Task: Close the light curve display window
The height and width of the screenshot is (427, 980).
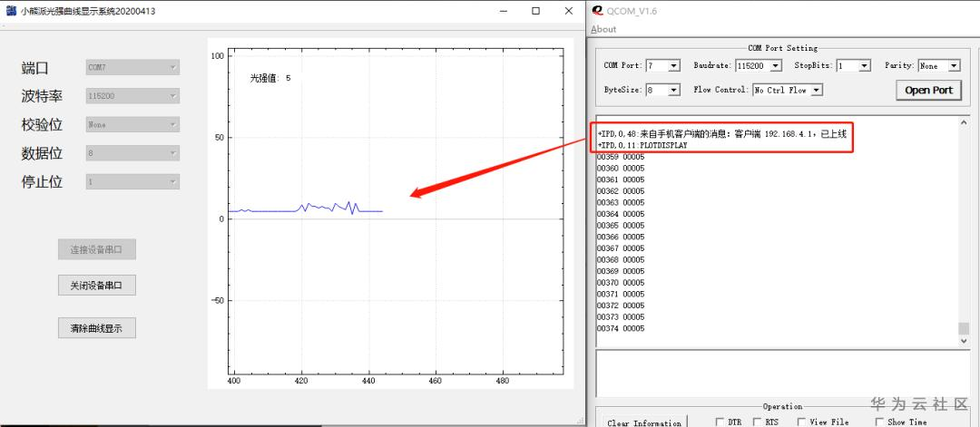Action: coord(568,11)
